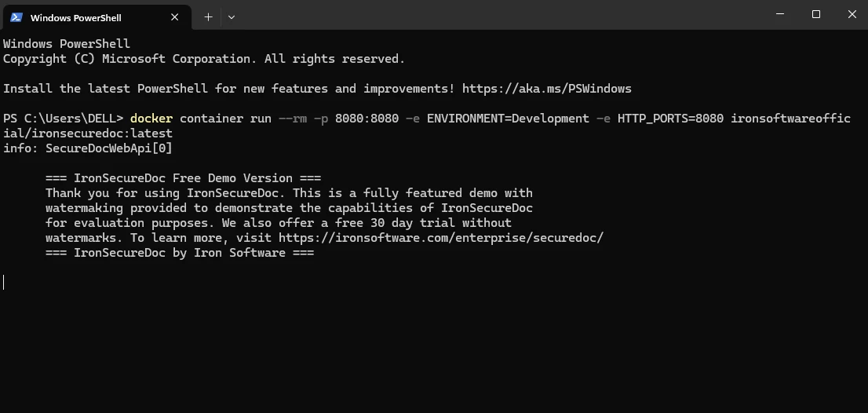
Task: Open the ironsoftware.com securedoc link
Action: tap(440, 238)
